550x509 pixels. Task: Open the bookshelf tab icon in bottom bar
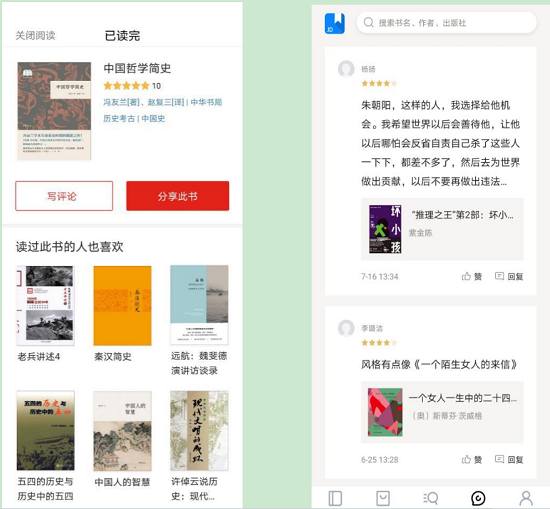[x=335, y=498]
